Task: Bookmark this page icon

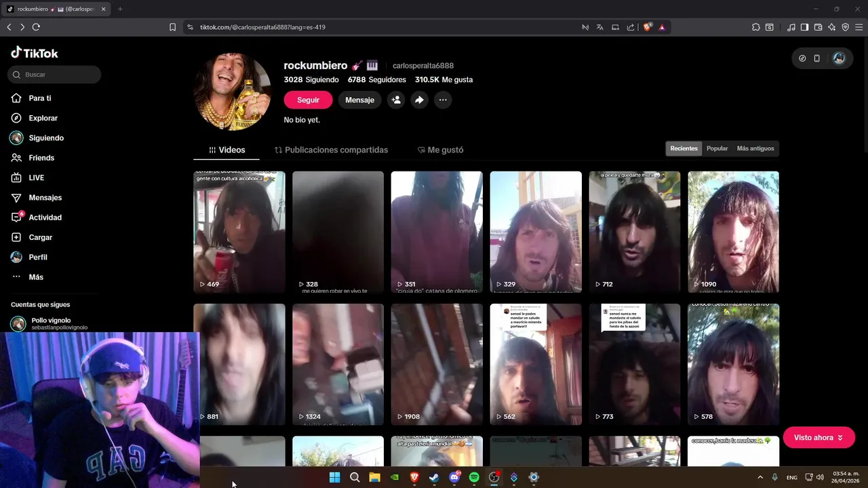Action: (x=172, y=27)
